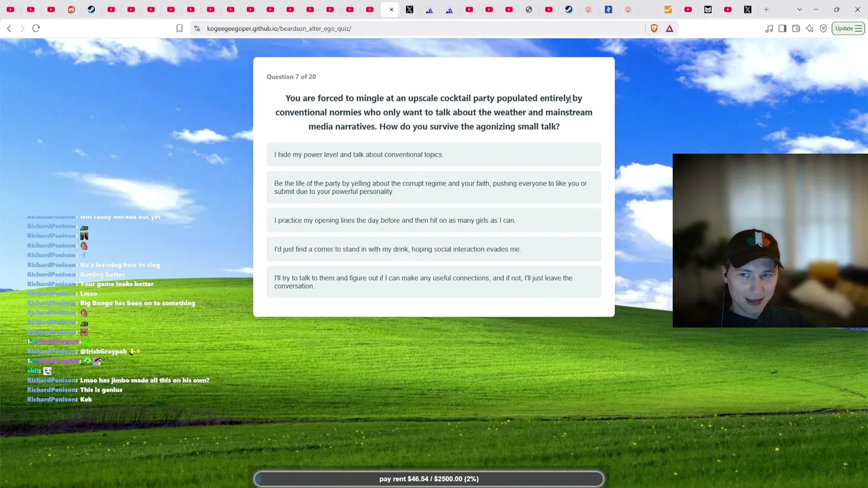Image resolution: width=868 pixels, height=488 pixels.
Task: Click the "Question 7 of 20" label
Action: [x=291, y=77]
